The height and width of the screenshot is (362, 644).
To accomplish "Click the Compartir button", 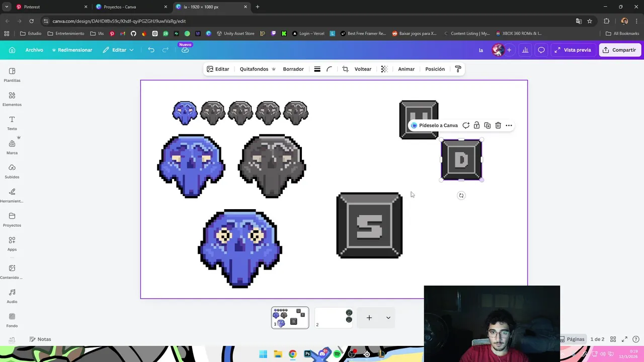I will (x=619, y=50).
